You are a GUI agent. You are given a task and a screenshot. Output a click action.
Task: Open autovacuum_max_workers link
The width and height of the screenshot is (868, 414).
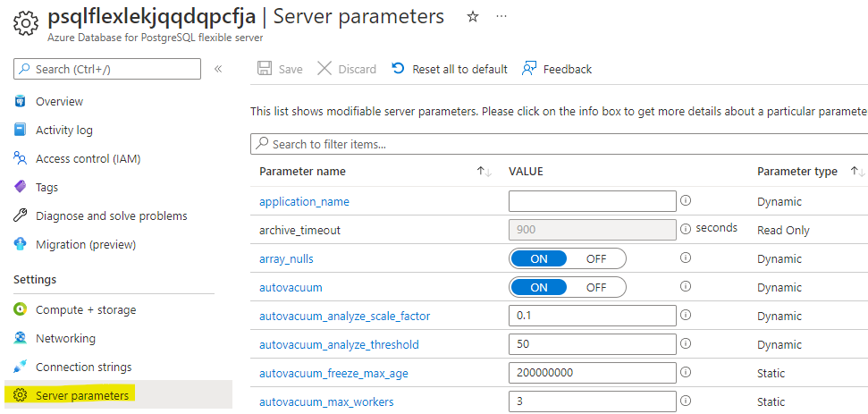click(x=326, y=401)
